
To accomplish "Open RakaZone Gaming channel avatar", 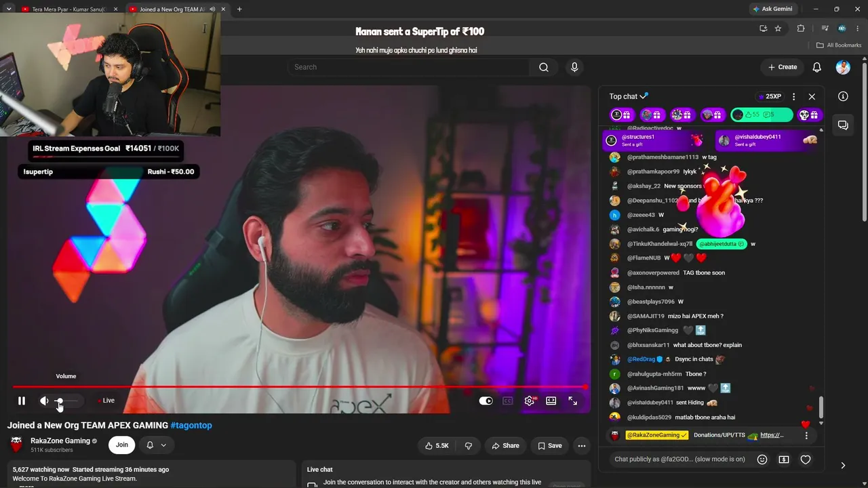I will coord(16,445).
